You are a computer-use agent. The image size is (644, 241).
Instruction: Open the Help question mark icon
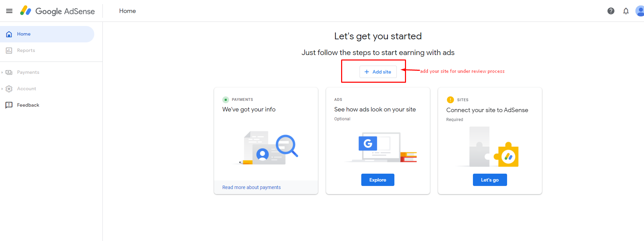(611, 11)
